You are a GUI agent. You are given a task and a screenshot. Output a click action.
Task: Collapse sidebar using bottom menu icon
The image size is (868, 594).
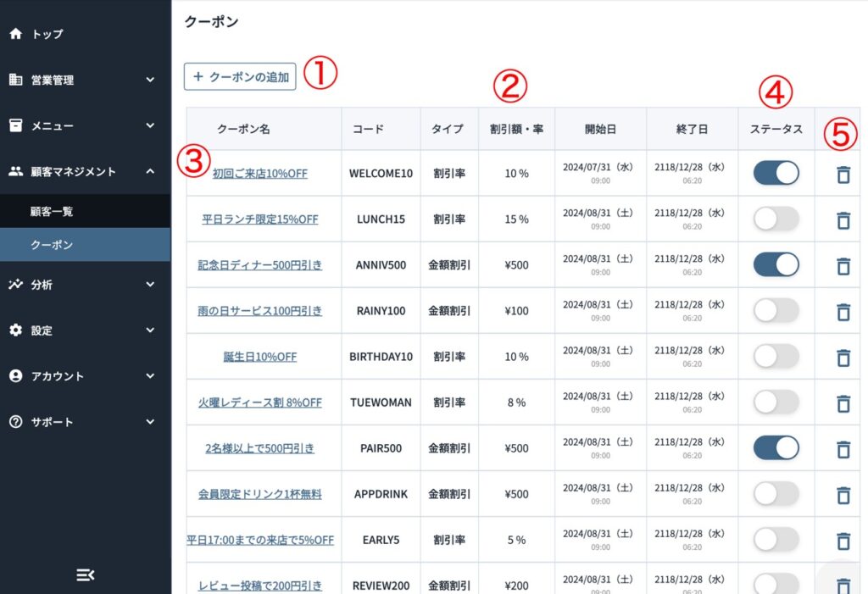coord(85,575)
